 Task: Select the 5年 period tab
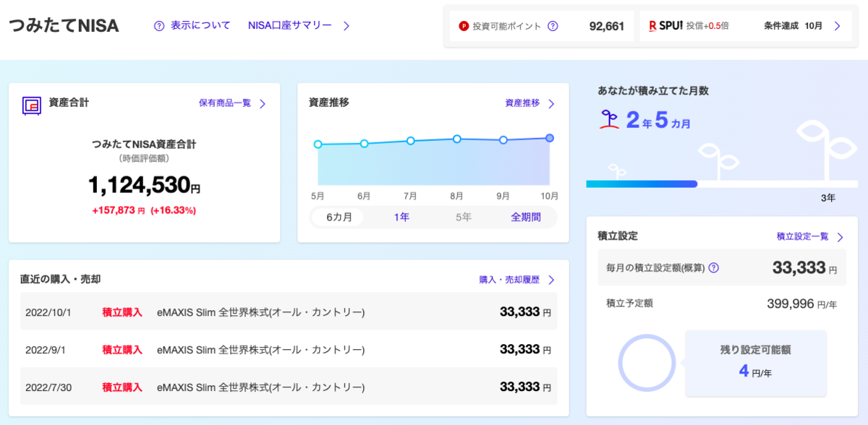point(464,217)
